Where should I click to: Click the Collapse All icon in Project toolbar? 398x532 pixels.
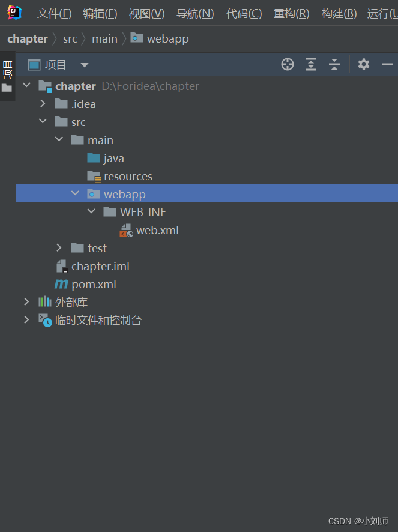pos(334,64)
